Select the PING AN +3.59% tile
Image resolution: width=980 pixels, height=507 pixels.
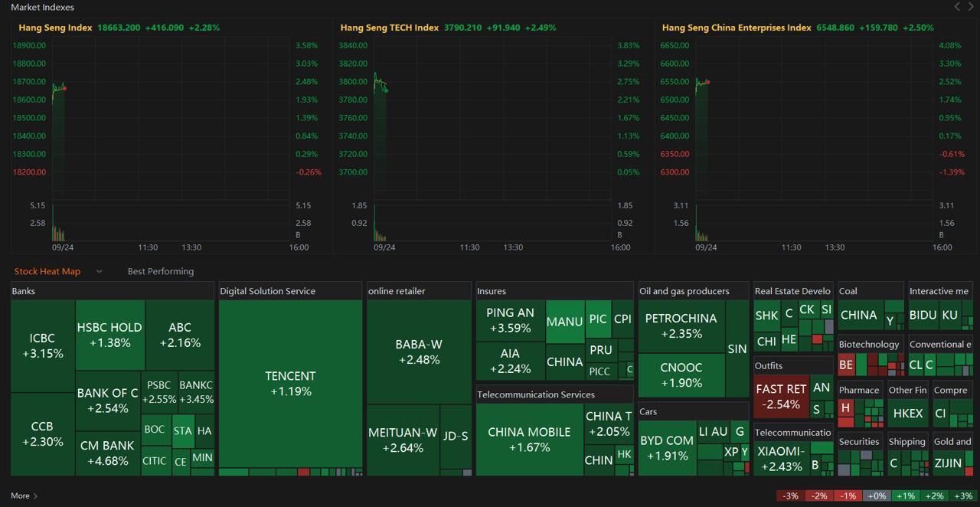[511, 320]
